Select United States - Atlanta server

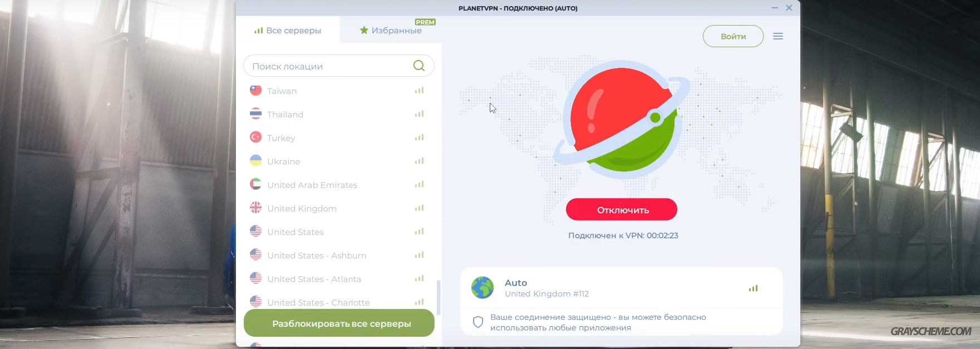pyautogui.click(x=338, y=279)
